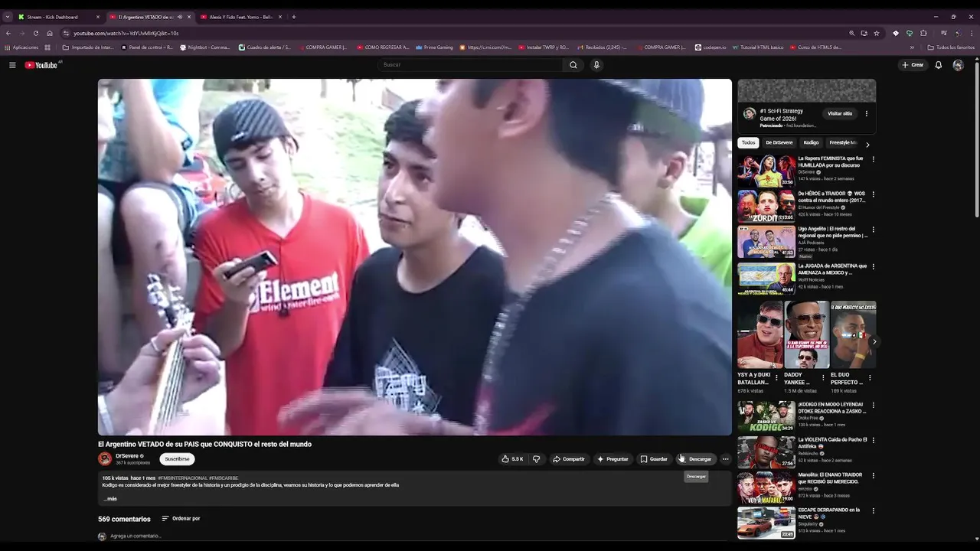This screenshot has height=551, width=980.
Task: Like the video (5.3 K)
Action: tap(512, 459)
